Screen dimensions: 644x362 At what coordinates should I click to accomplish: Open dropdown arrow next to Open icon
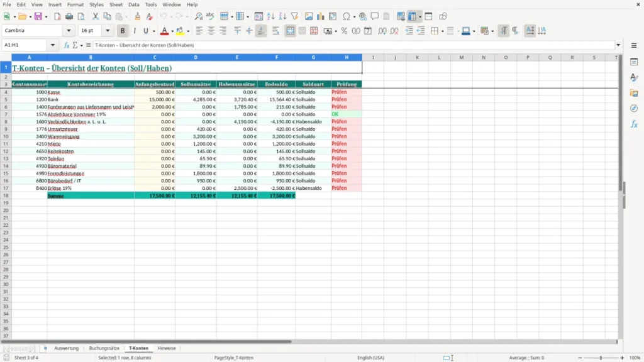(30, 17)
